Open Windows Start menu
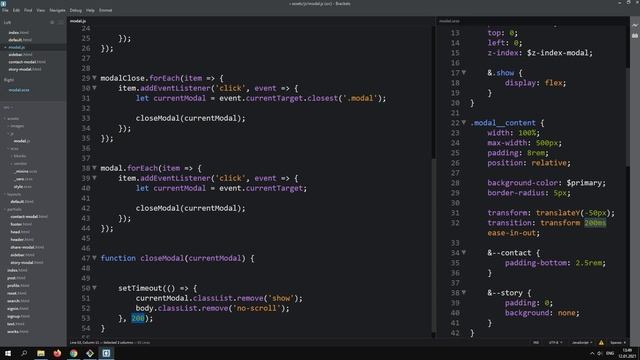640x360 pixels. 8,353
